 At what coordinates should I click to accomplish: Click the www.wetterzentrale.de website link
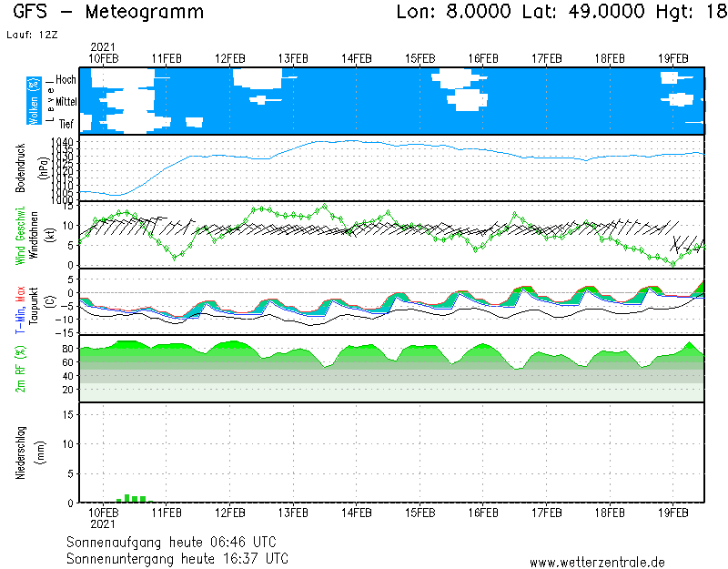(597, 562)
